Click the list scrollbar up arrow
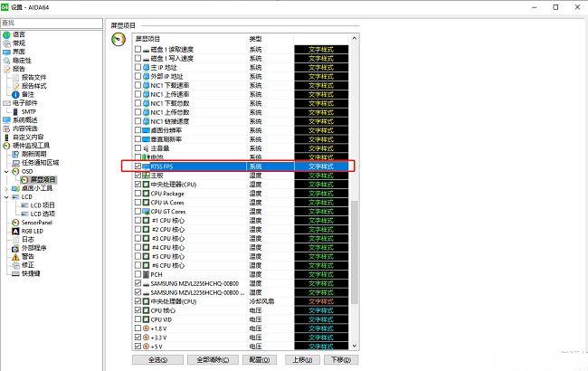This screenshot has height=371, width=588. (x=355, y=38)
